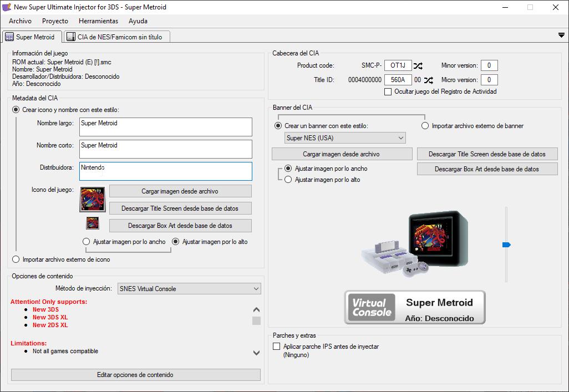Click icon's 'Descargar Title Screen desde base de datos'
The height and width of the screenshot is (392, 569).
180,208
